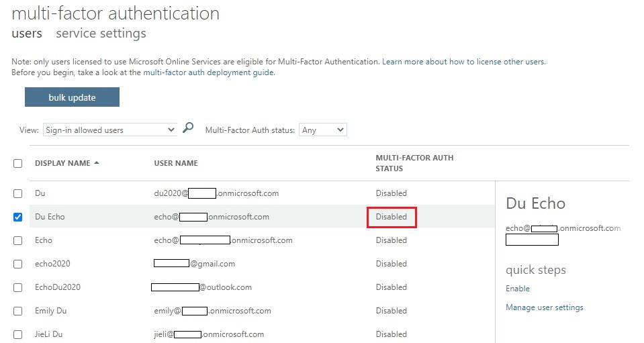This screenshot has height=343, width=644.
Task: Click Enable under quick steps
Action: coord(518,289)
